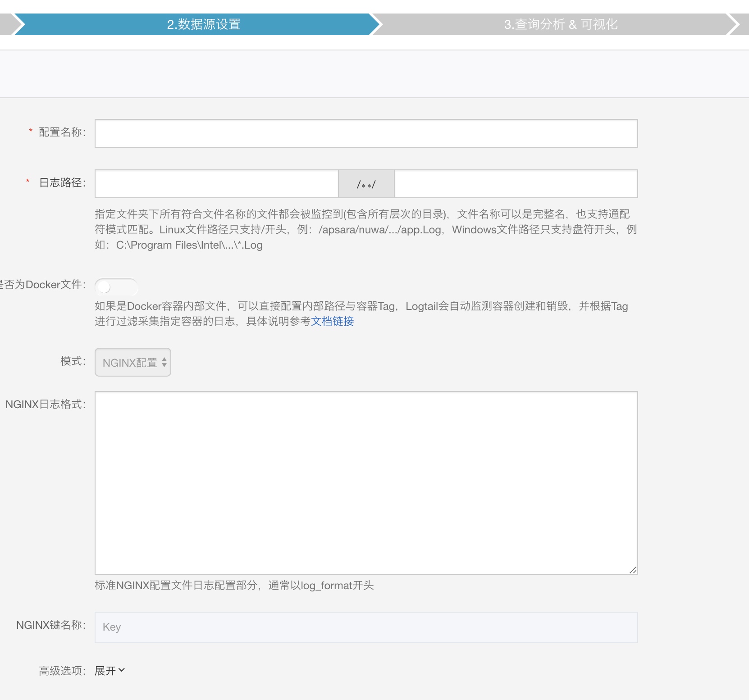The height and width of the screenshot is (700, 749).
Task: Click the log file name field after /**/
Action: tap(516, 184)
